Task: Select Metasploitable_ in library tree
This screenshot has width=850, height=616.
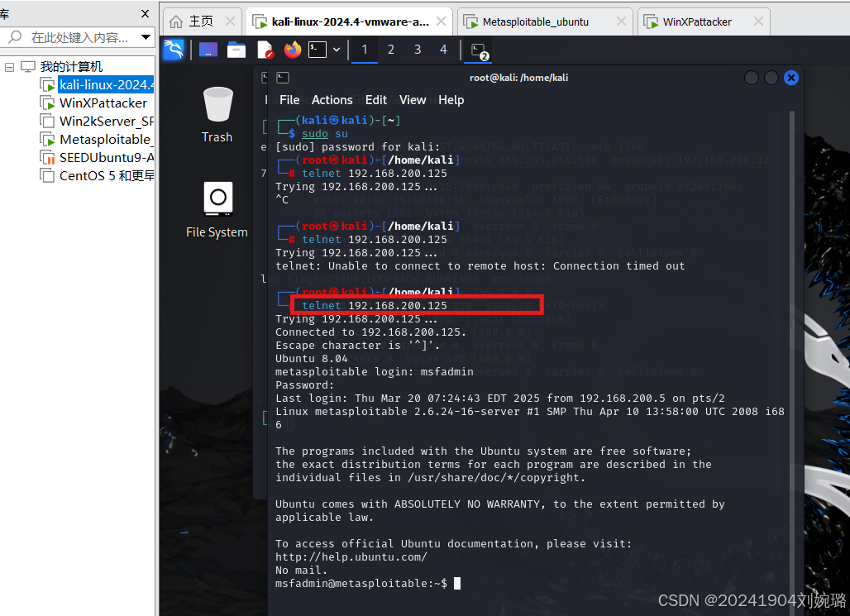Action: [x=107, y=140]
